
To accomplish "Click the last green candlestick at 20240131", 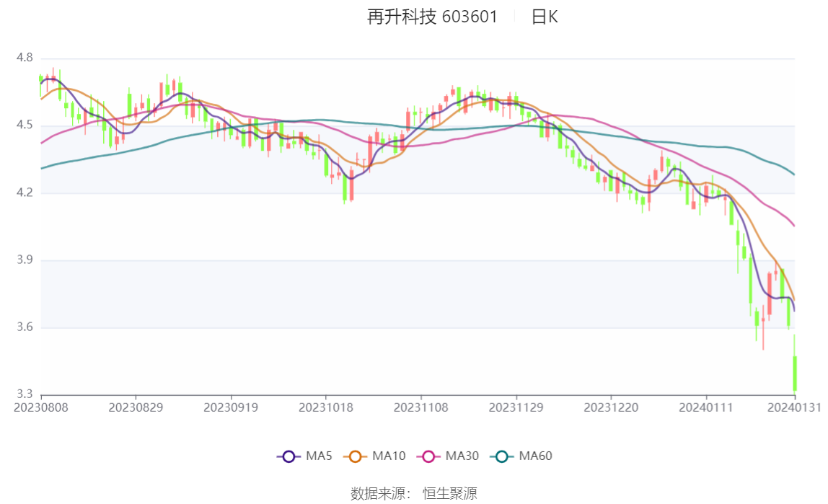I will pyautogui.click(x=794, y=373).
